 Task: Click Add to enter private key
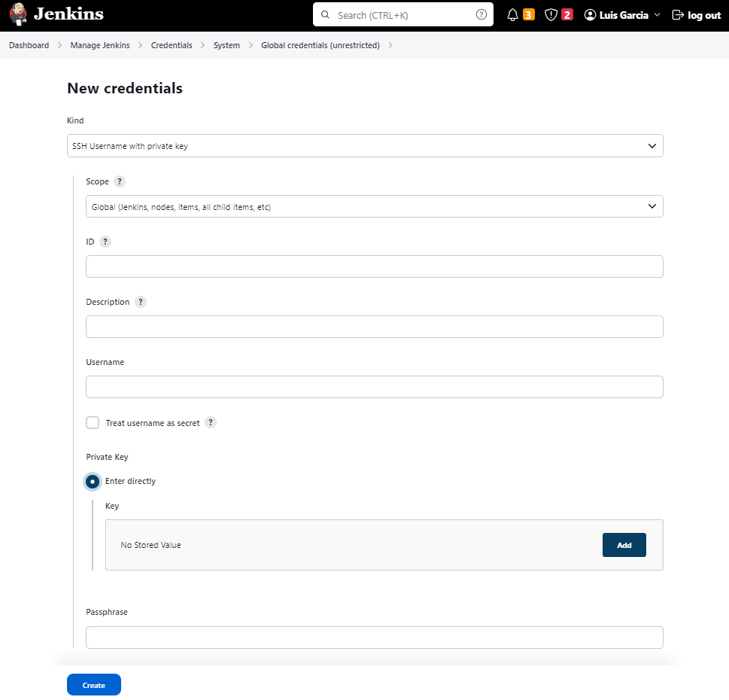coord(624,545)
